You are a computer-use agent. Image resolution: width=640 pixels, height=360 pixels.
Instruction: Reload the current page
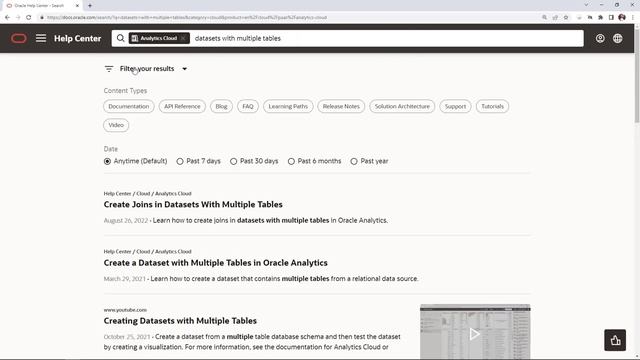click(29, 18)
